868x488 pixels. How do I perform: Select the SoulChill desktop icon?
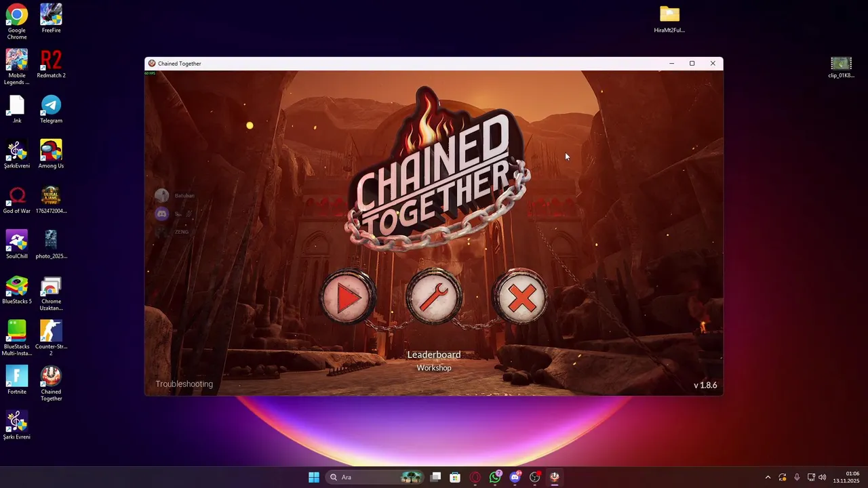click(x=17, y=245)
